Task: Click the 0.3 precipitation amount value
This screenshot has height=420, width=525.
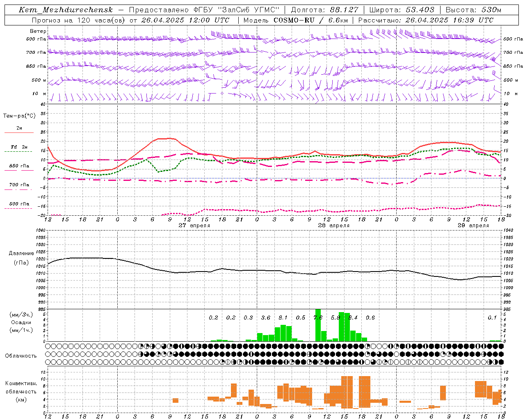Action: (248, 318)
